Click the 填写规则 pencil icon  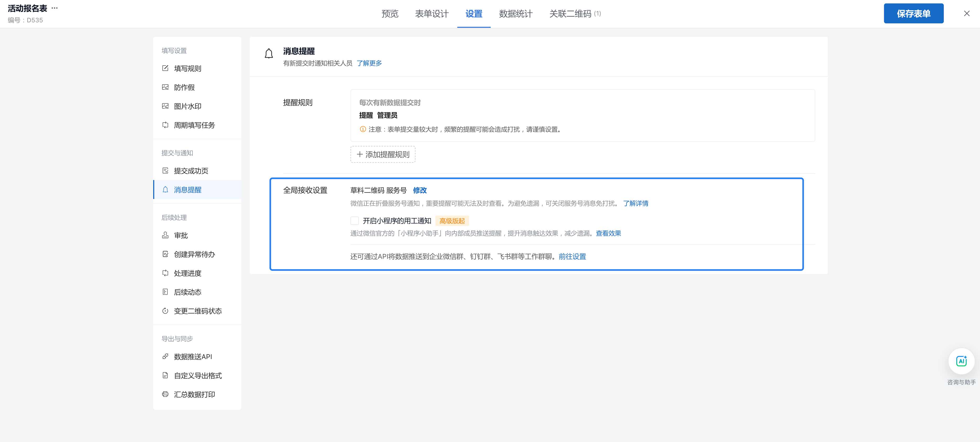[165, 68]
